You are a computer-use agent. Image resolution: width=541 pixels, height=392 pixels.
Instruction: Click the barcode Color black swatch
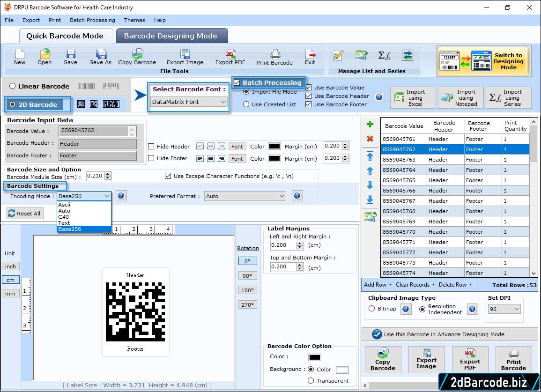click(315, 357)
